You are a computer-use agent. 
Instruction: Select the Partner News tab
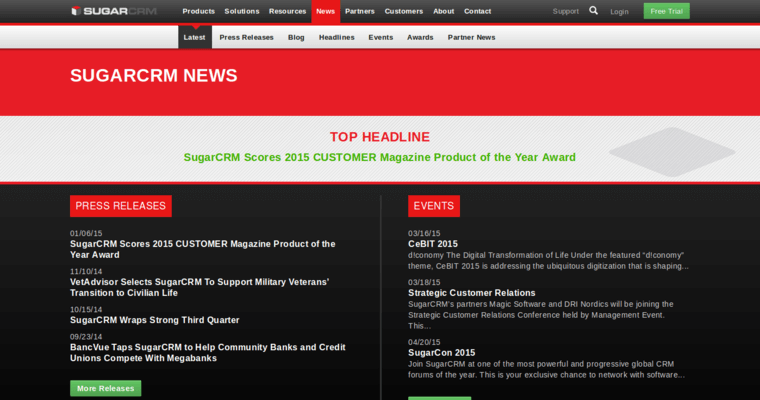point(471,37)
